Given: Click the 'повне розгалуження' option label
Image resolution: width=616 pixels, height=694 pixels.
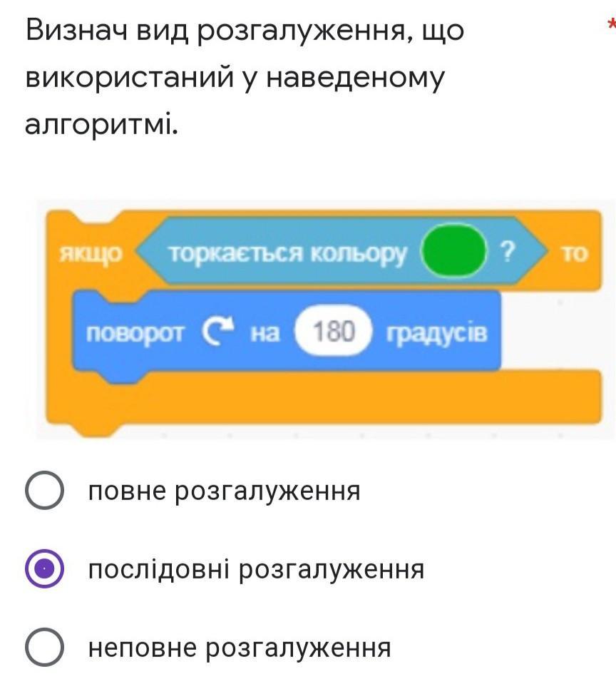Looking at the screenshot, I should coord(225,491).
